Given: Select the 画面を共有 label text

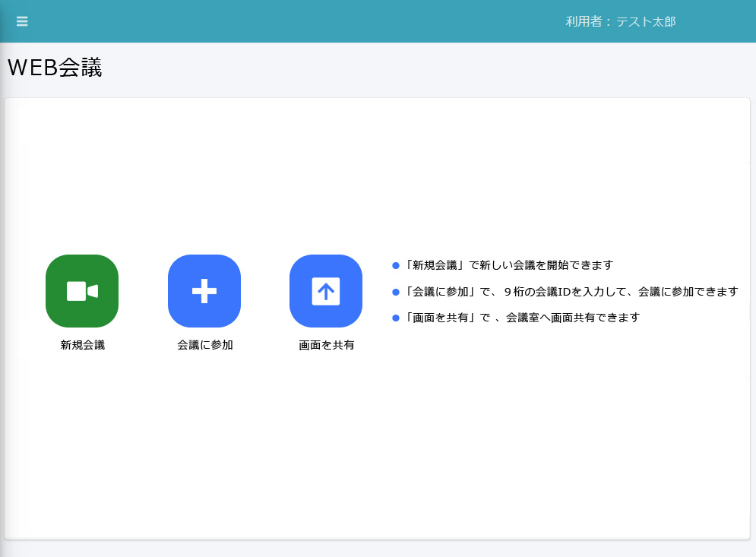Looking at the screenshot, I should click(326, 345).
